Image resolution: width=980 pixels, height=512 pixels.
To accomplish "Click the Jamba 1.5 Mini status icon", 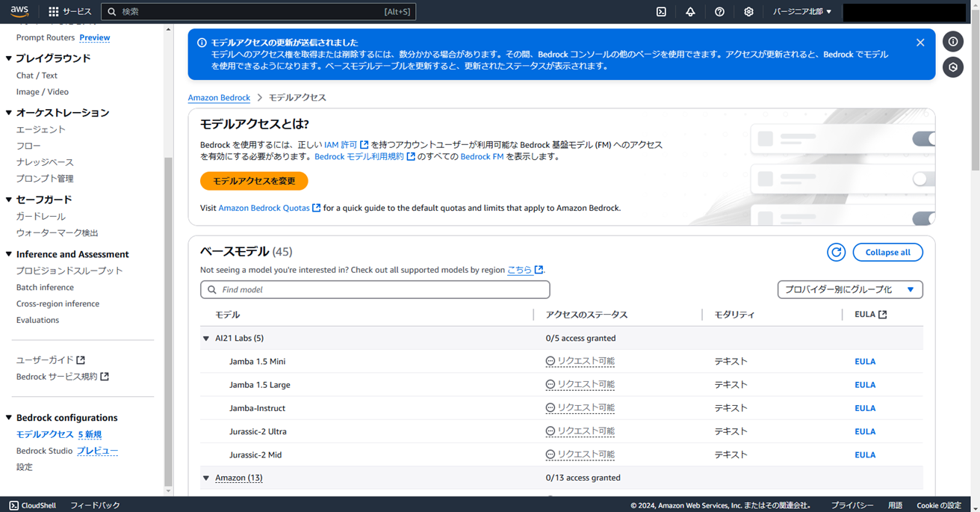I will 550,361.
